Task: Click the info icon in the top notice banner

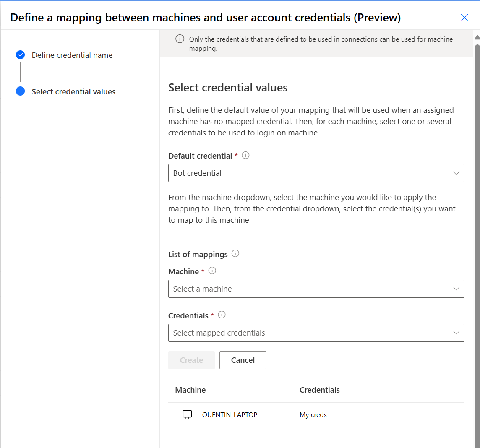Action: coord(180,39)
